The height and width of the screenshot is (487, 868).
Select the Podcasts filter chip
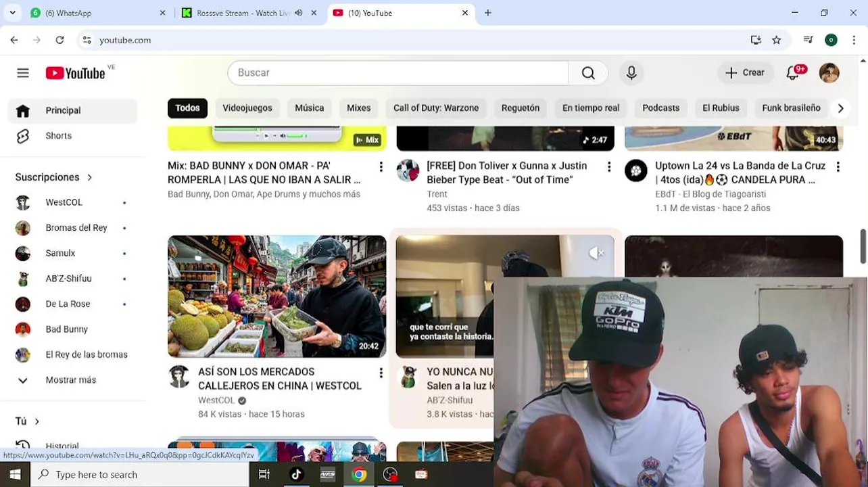pos(660,108)
